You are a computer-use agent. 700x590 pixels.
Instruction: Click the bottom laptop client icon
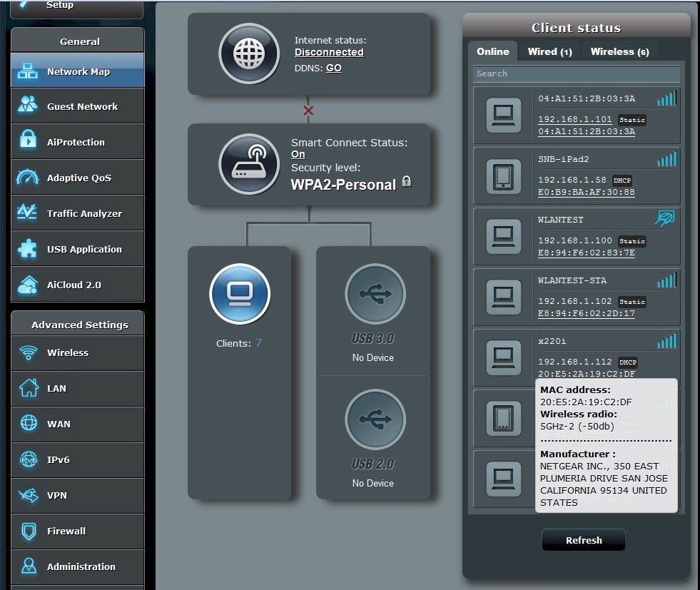(504, 479)
